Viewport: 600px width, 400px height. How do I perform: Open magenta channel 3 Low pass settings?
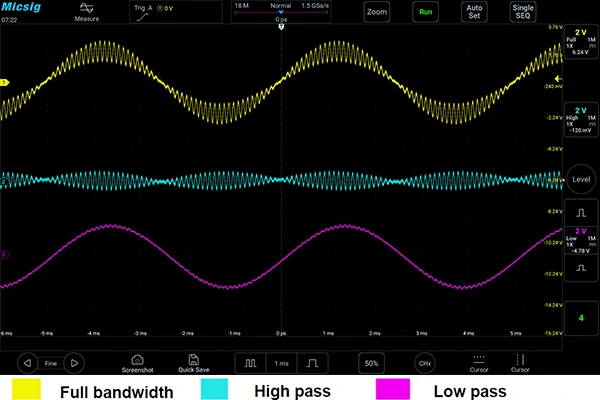(x=580, y=240)
